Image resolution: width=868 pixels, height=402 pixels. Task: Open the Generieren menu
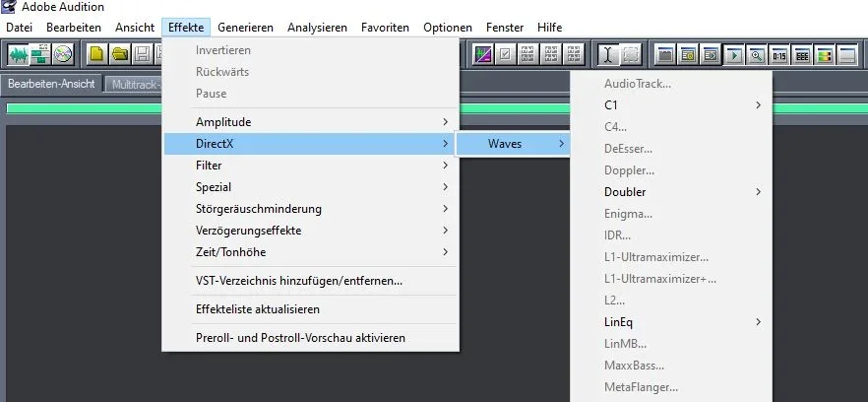click(245, 28)
